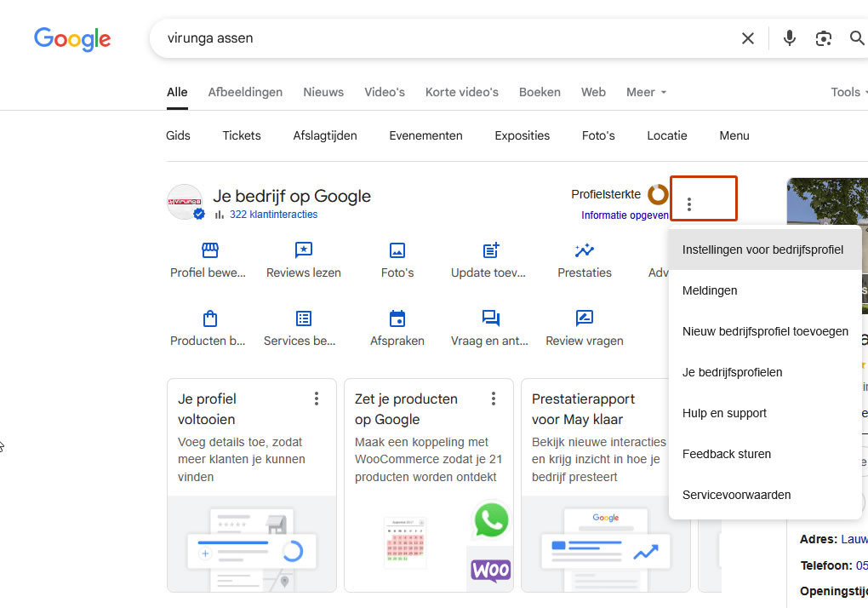
Task: Select the Tickets chip
Action: tap(242, 135)
